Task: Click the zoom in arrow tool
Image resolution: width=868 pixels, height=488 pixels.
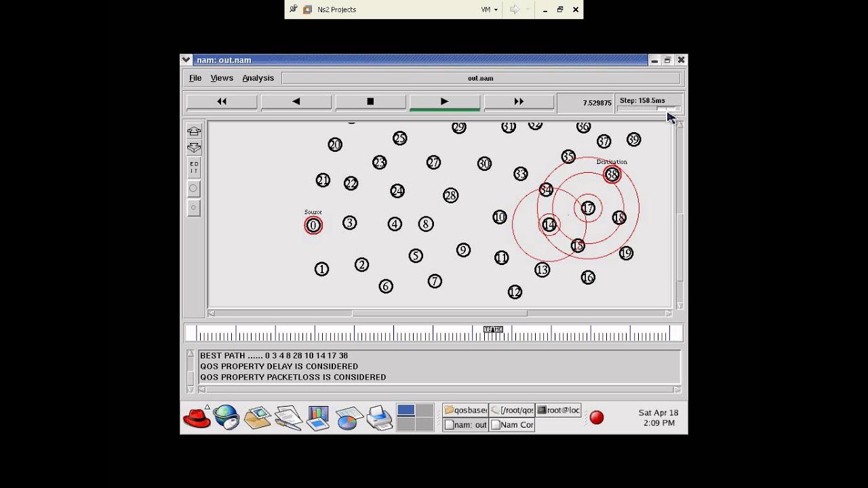Action: tap(194, 131)
